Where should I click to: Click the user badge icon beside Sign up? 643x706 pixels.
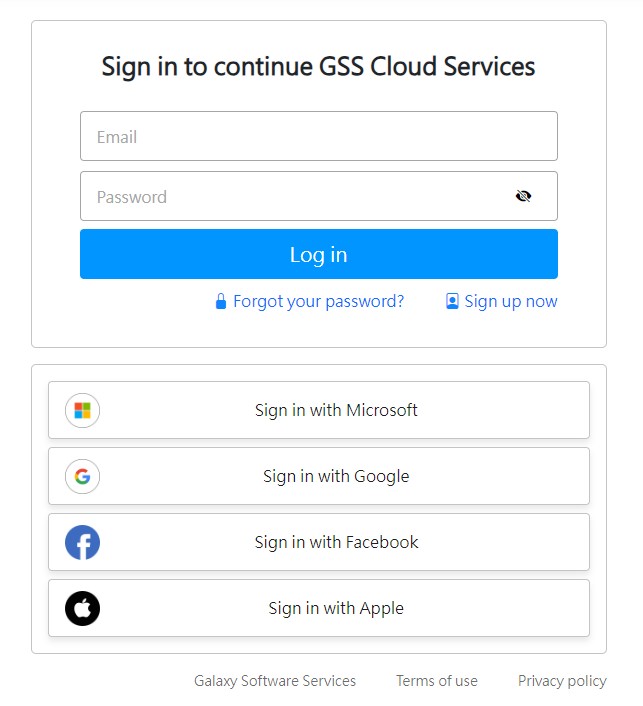(x=452, y=302)
